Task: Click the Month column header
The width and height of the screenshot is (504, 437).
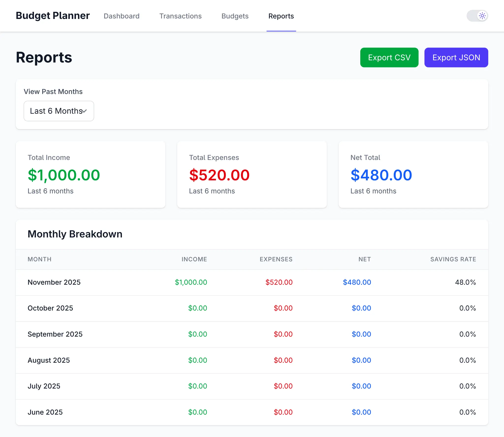Action: pyautogui.click(x=39, y=259)
